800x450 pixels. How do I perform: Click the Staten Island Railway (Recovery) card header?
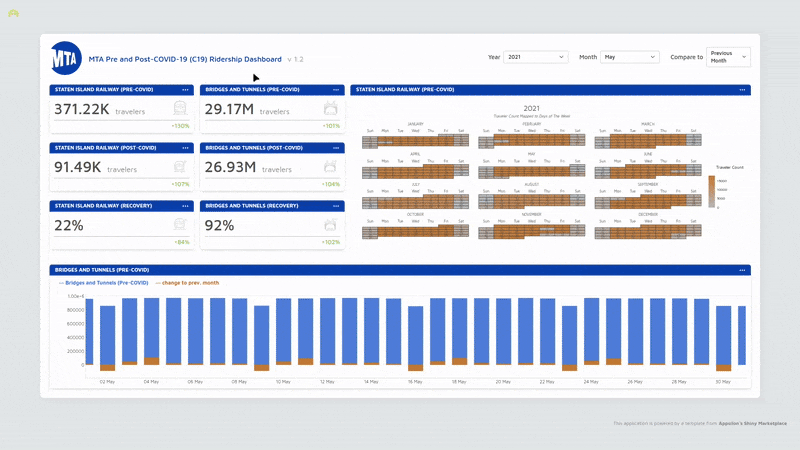click(105, 206)
